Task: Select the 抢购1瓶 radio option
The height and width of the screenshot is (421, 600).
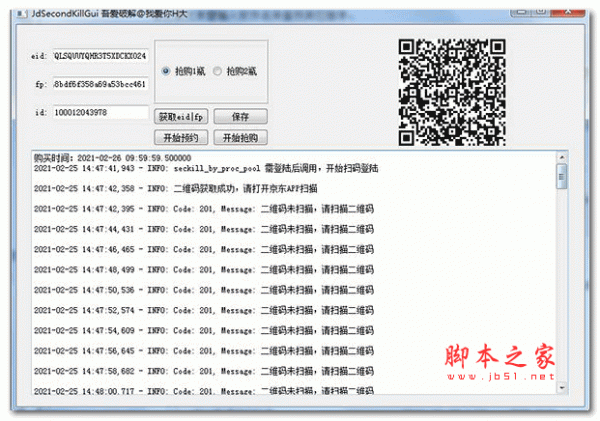Action: coord(184,71)
